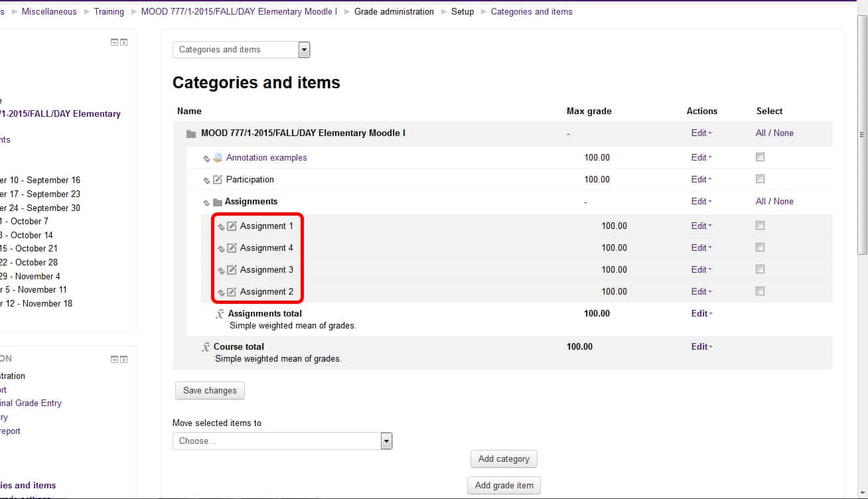Open Categories and items breadcrumb link
Image resolution: width=868 pixels, height=499 pixels.
(532, 11)
